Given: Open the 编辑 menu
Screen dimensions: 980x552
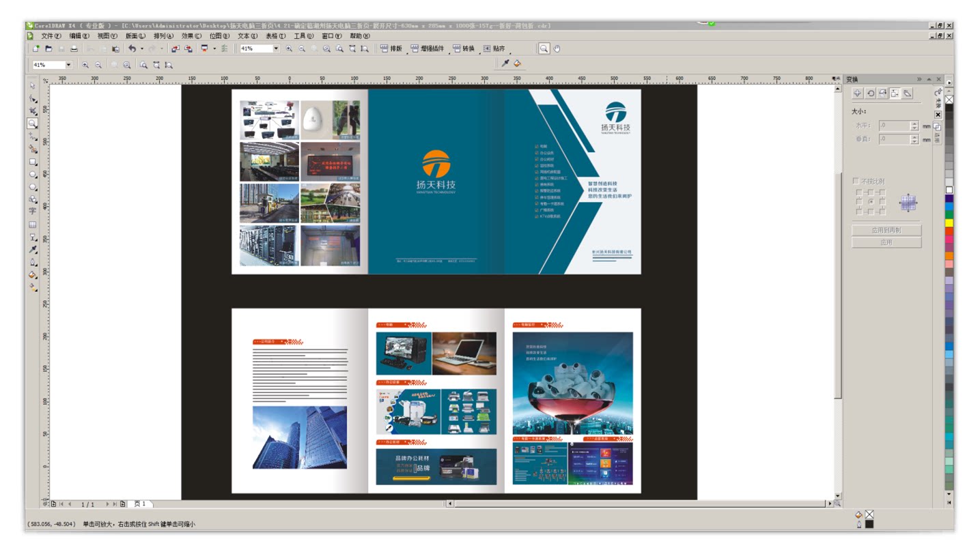Looking at the screenshot, I should pyautogui.click(x=79, y=36).
